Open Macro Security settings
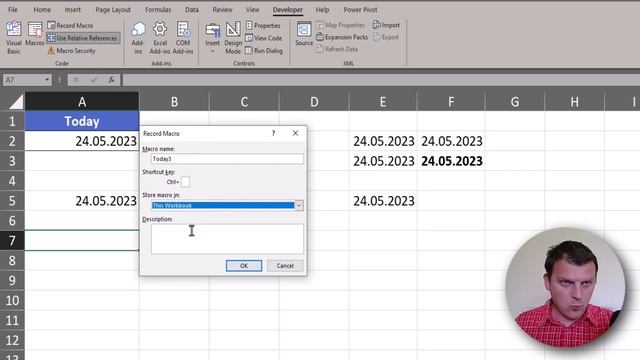Screen dimensions: 640x360 (71, 51)
